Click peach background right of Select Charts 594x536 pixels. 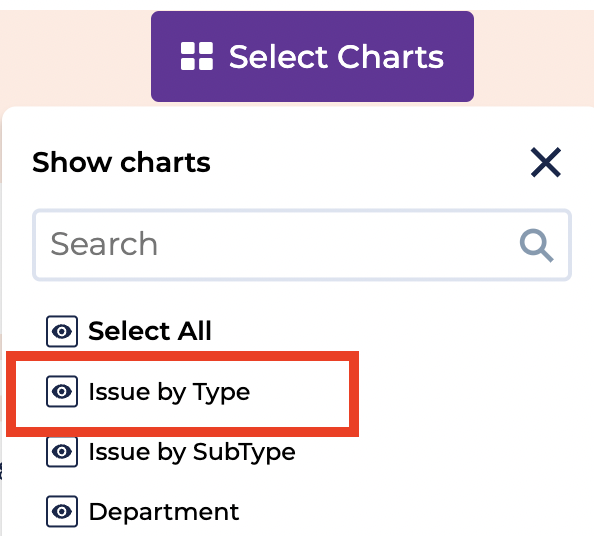click(x=534, y=57)
